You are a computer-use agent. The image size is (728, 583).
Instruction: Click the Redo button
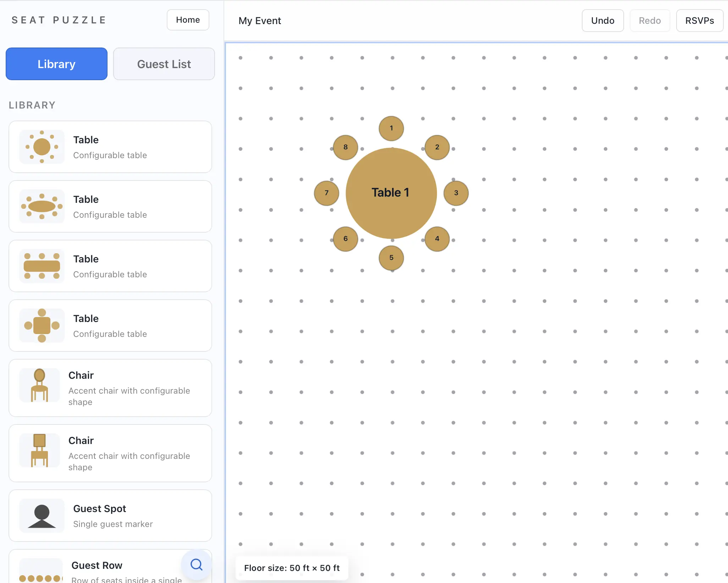pyautogui.click(x=650, y=21)
